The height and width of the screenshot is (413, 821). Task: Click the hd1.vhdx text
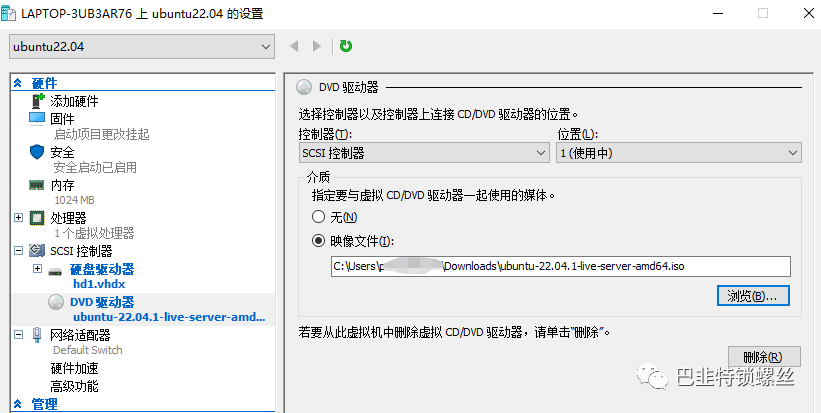(x=99, y=284)
